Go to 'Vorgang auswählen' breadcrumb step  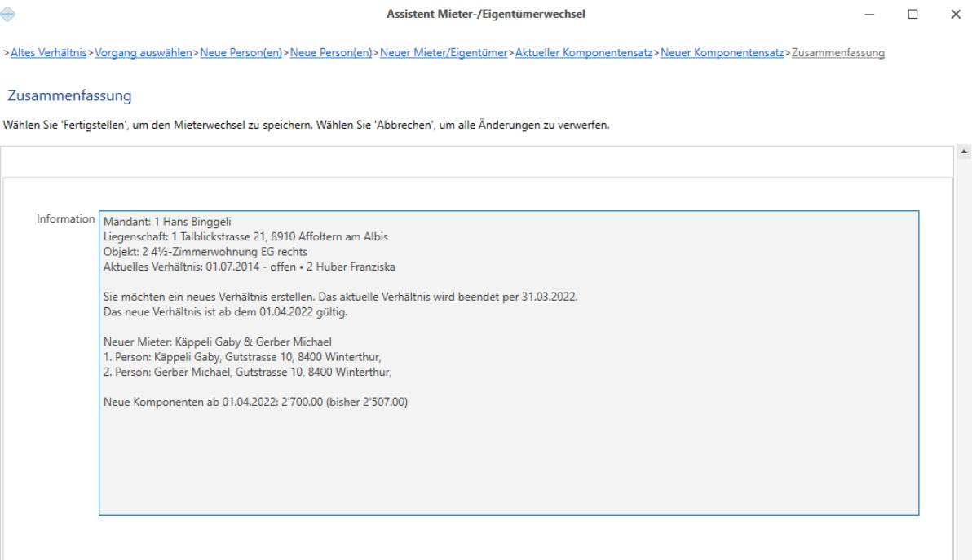click(144, 53)
